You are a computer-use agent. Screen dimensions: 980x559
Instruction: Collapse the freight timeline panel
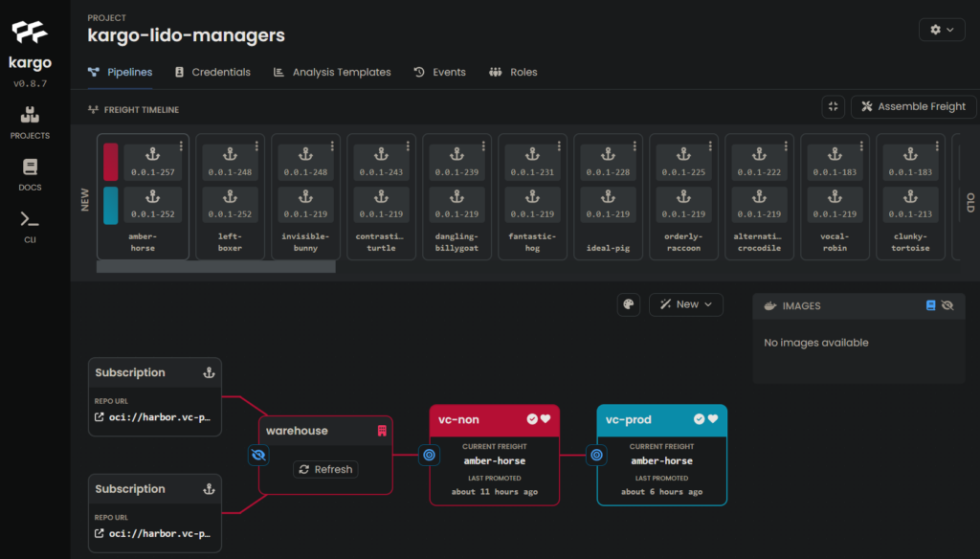pos(834,106)
